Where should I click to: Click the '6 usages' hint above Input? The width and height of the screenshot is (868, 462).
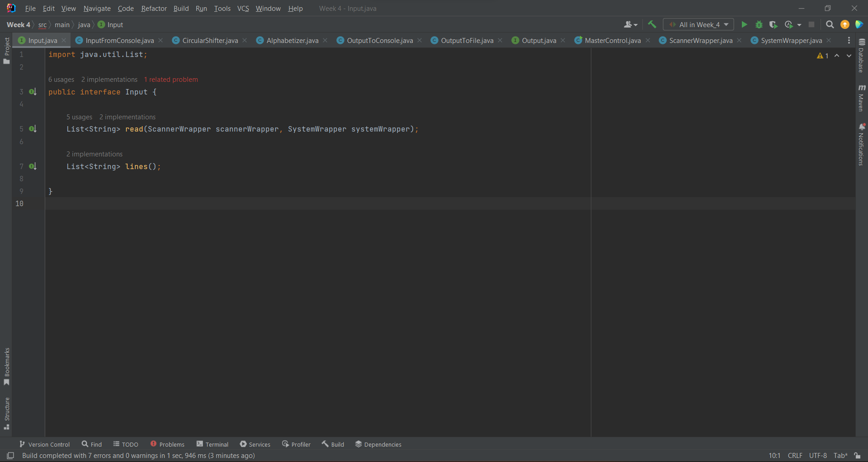(x=61, y=80)
